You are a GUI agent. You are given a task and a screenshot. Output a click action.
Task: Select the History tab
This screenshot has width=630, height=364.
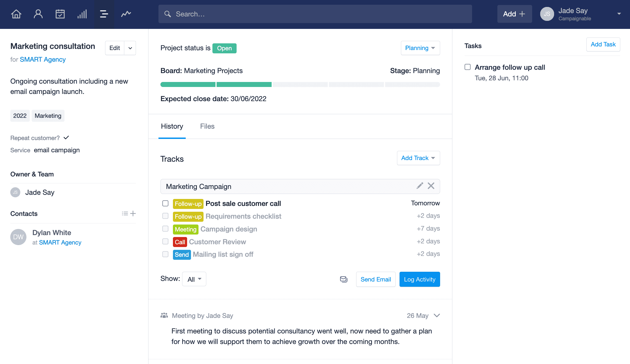pyautogui.click(x=172, y=126)
